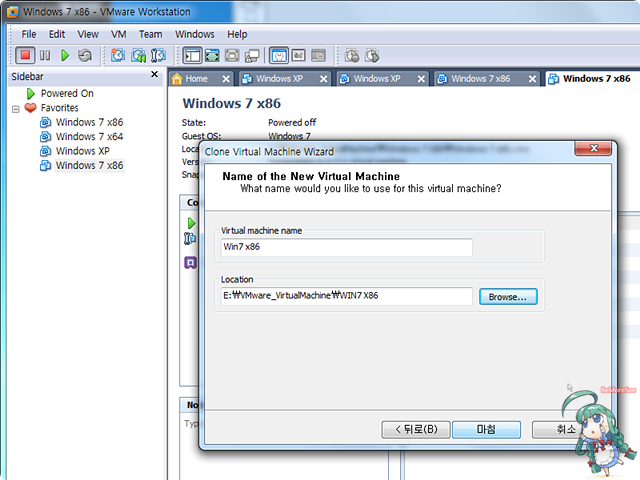
Task: Switch to the inactive Windows 7 x86 tab
Action: [480, 79]
